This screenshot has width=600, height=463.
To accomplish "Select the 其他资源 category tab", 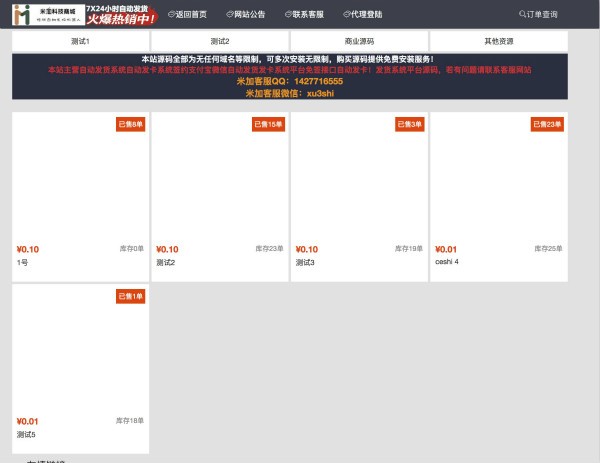I will [x=498, y=41].
